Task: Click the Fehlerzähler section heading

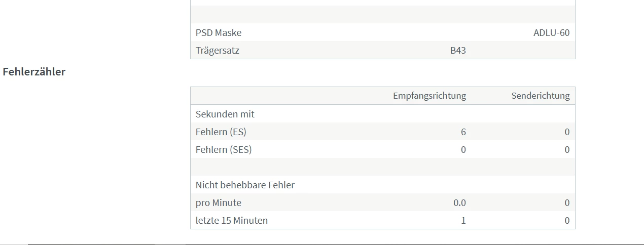Action: [x=34, y=72]
